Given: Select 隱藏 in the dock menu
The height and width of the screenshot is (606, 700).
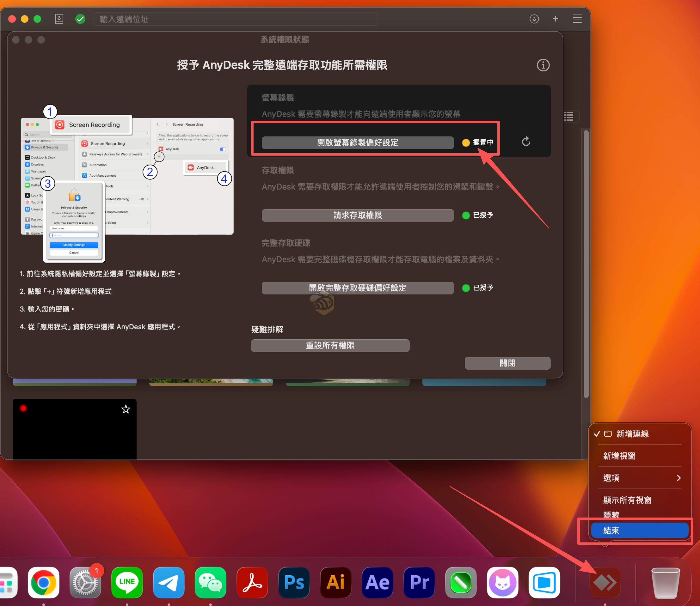Looking at the screenshot, I should [x=611, y=515].
